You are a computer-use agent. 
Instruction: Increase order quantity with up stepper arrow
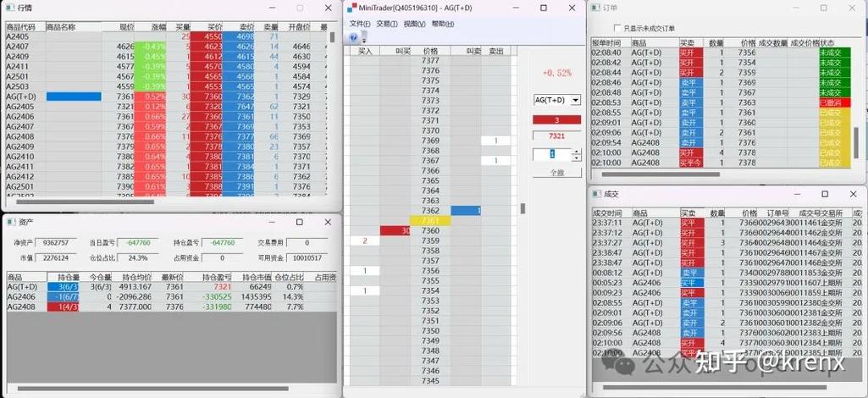[x=577, y=151]
